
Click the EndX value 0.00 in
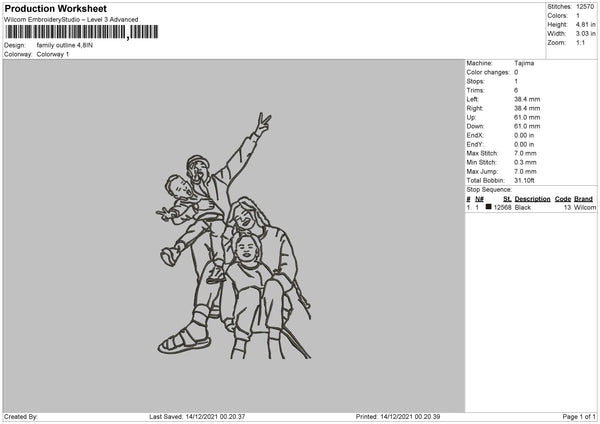tap(524, 135)
